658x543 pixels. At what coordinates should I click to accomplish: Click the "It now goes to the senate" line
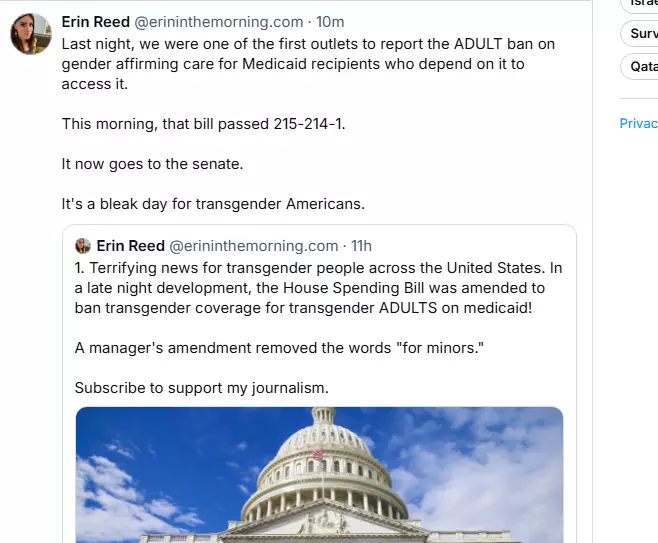(x=152, y=164)
